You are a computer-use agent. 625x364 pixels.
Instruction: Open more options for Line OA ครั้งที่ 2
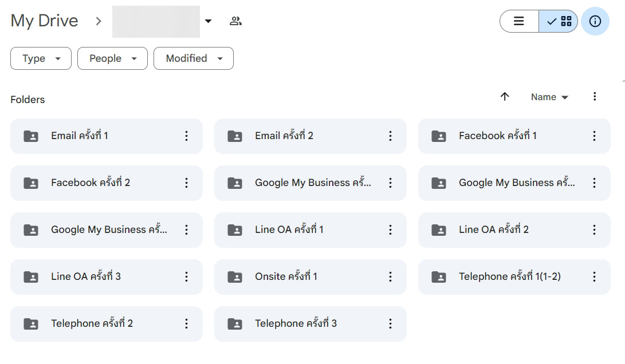(594, 230)
